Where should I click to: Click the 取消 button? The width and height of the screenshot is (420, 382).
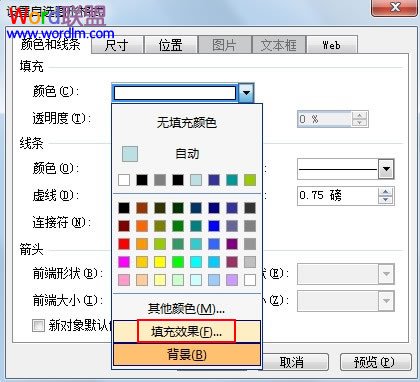[x=292, y=362]
